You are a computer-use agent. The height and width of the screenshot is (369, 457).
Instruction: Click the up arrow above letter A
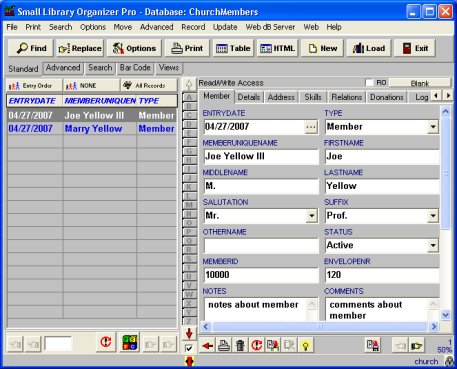point(189,85)
